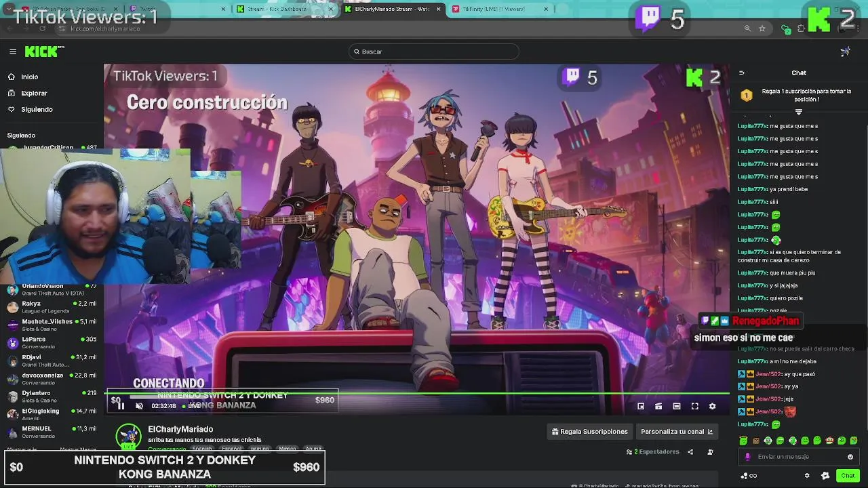
Task: Share the stream via share icon
Action: pos(690,451)
